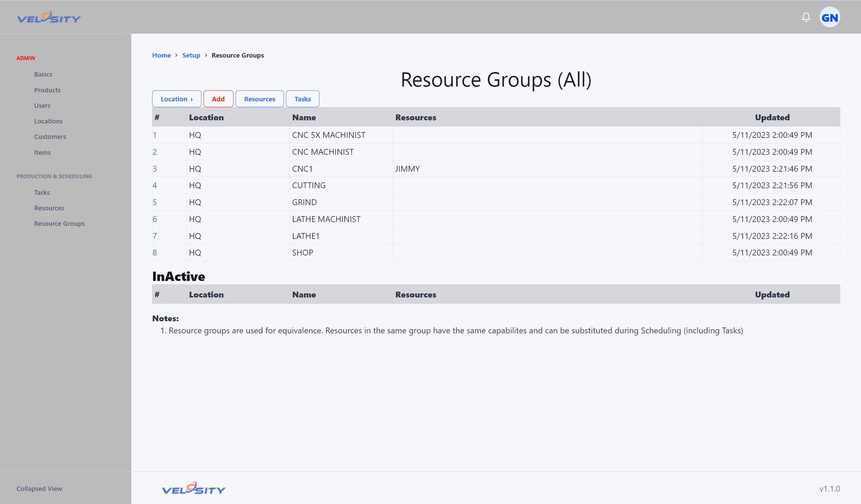The image size is (861, 504).
Task: Select the CNC1 name cell
Action: click(x=341, y=169)
